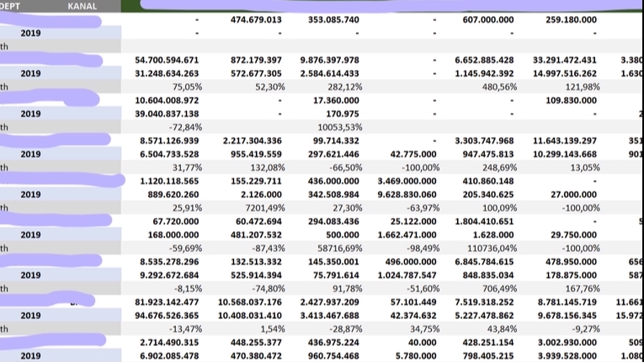644x362 pixels.
Task: Select growth value 52,30%
Action: tap(270, 87)
